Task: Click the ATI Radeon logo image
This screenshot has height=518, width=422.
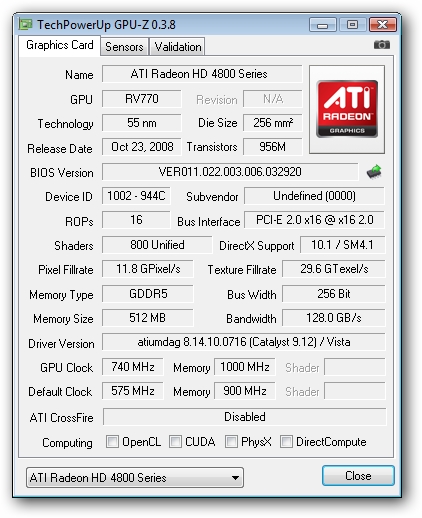Action: pyautogui.click(x=347, y=109)
